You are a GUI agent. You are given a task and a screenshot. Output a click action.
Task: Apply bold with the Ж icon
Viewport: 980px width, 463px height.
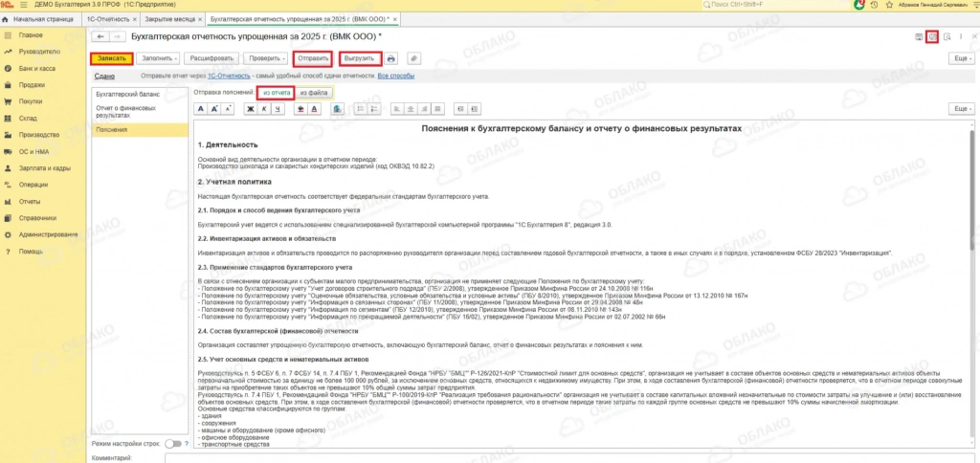click(x=251, y=108)
